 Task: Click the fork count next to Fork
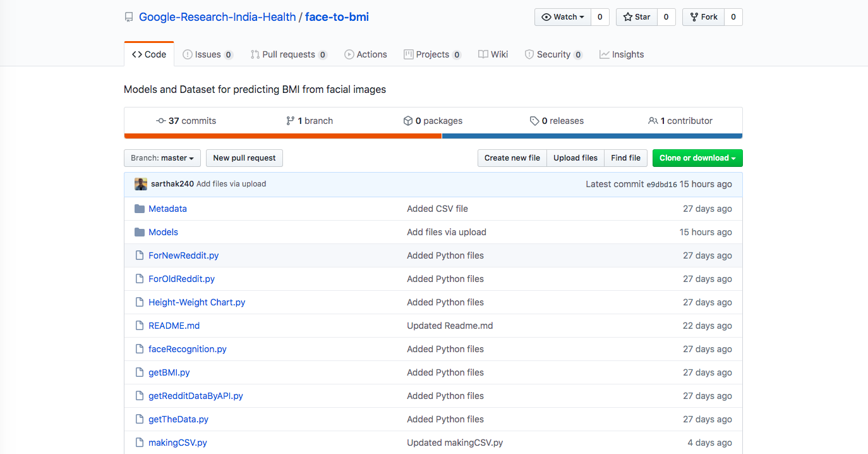point(733,17)
